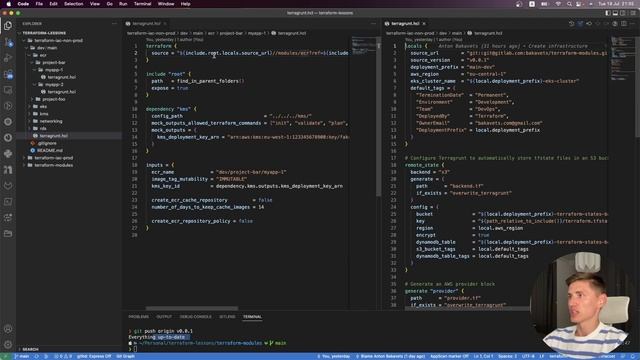Viewport: 640px width, 360px height.
Task: Expand the rds folder
Action: tap(43, 129)
